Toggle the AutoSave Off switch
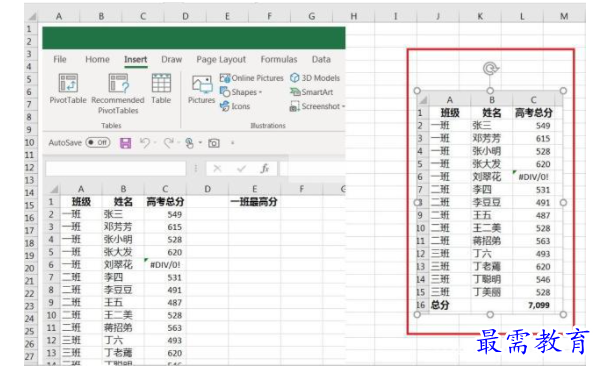 point(98,143)
